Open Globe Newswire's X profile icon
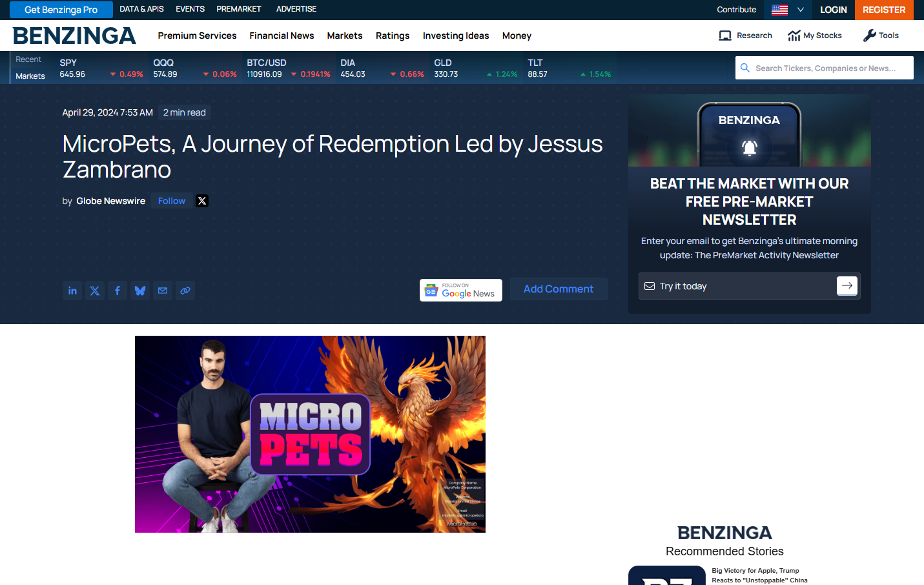 (x=202, y=201)
